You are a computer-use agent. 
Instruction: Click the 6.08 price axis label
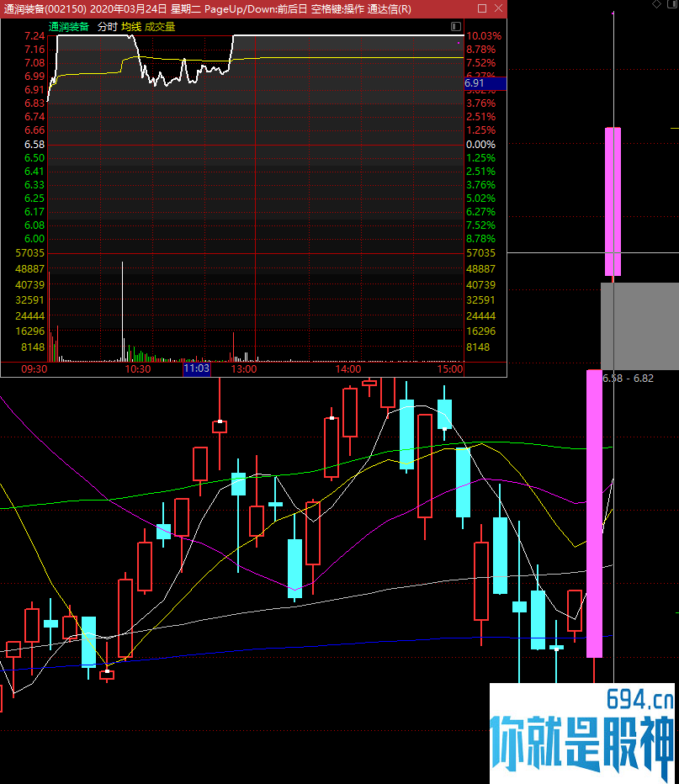34,225
